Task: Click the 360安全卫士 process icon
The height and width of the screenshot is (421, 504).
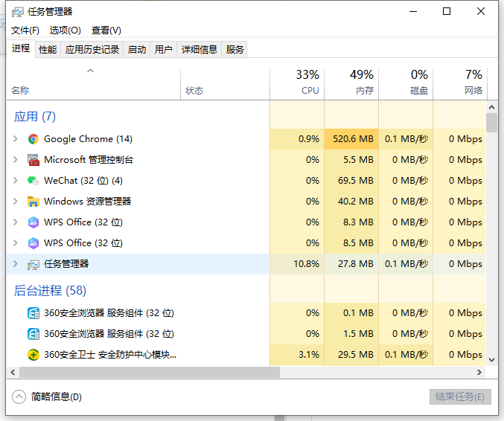Action: click(x=33, y=355)
